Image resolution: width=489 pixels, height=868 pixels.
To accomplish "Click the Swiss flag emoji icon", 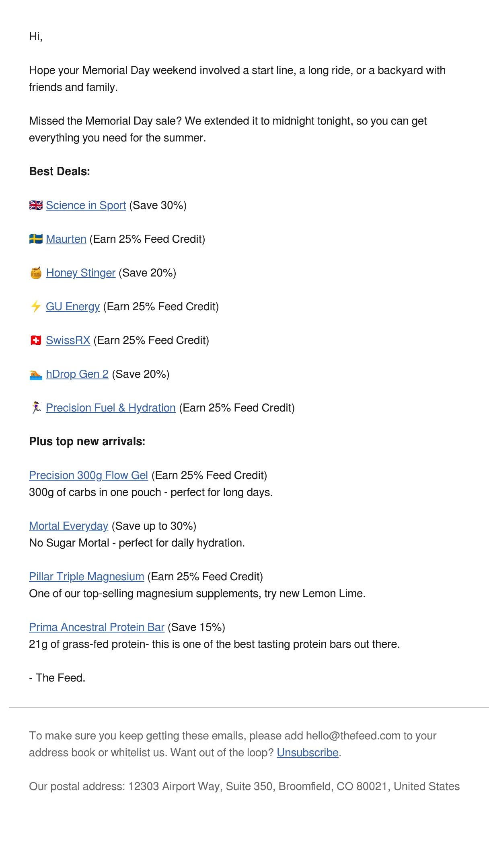I will (x=36, y=340).
